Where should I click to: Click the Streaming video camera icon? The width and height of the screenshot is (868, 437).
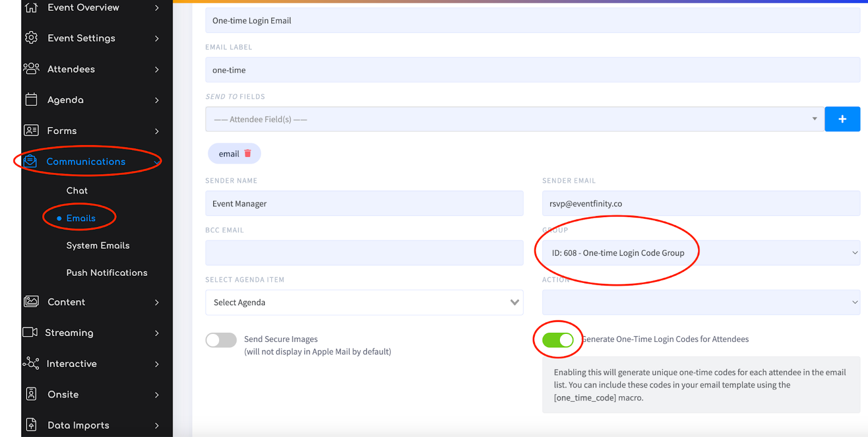pos(30,332)
